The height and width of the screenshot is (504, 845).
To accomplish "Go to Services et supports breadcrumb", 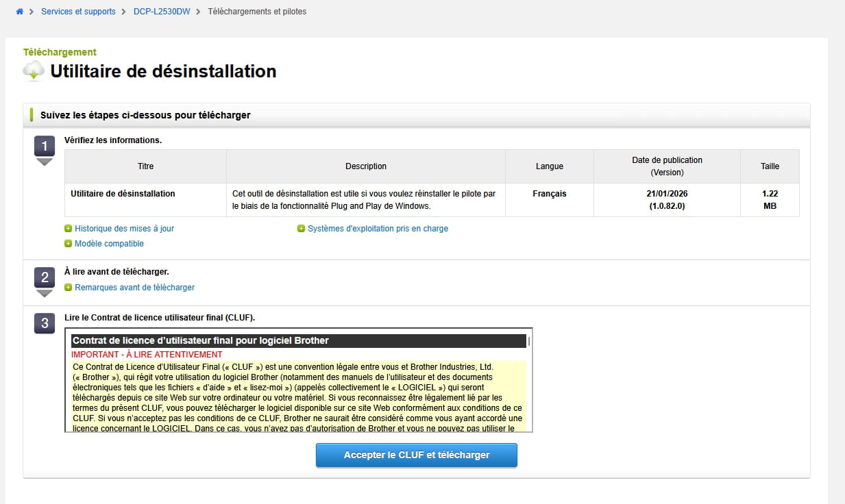I will pyautogui.click(x=78, y=12).
